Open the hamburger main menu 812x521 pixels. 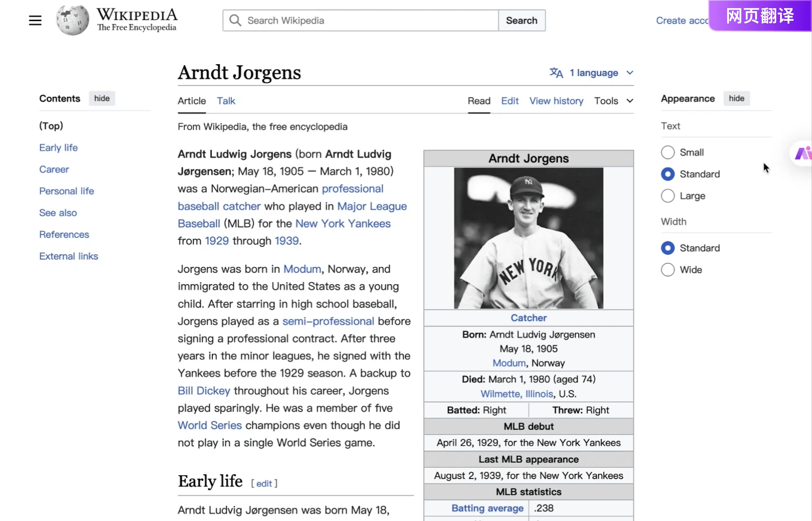tap(35, 20)
